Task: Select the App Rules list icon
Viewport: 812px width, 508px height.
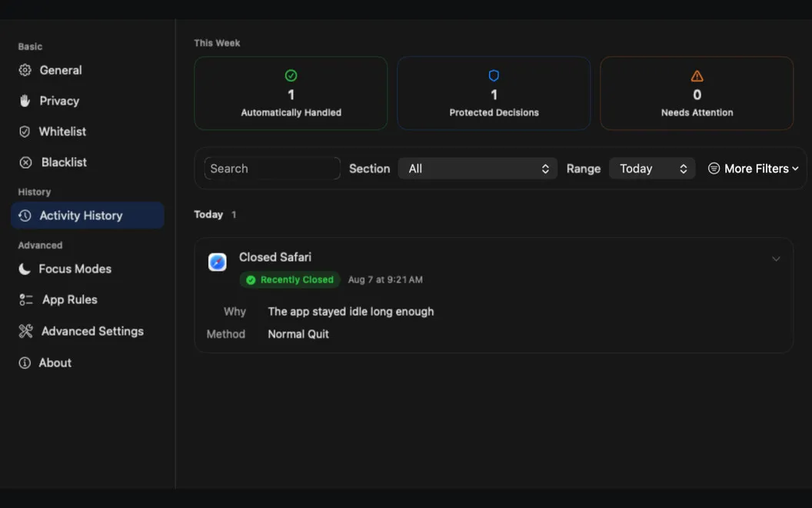Action: click(x=26, y=299)
